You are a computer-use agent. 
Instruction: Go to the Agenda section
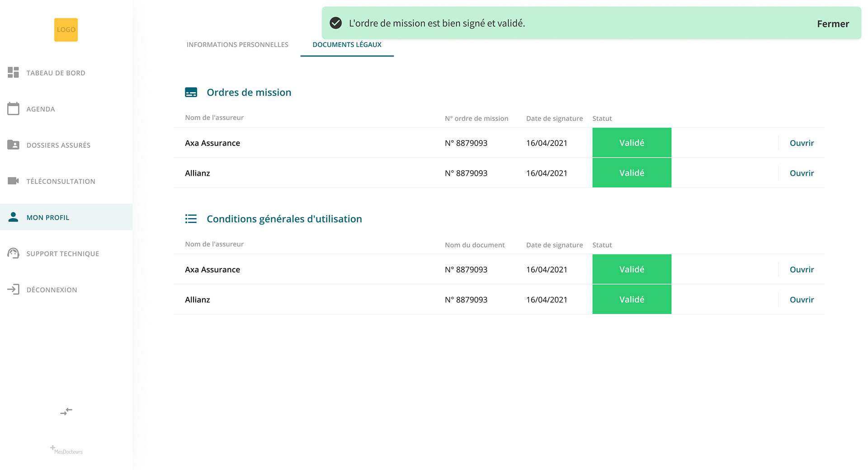(66, 109)
